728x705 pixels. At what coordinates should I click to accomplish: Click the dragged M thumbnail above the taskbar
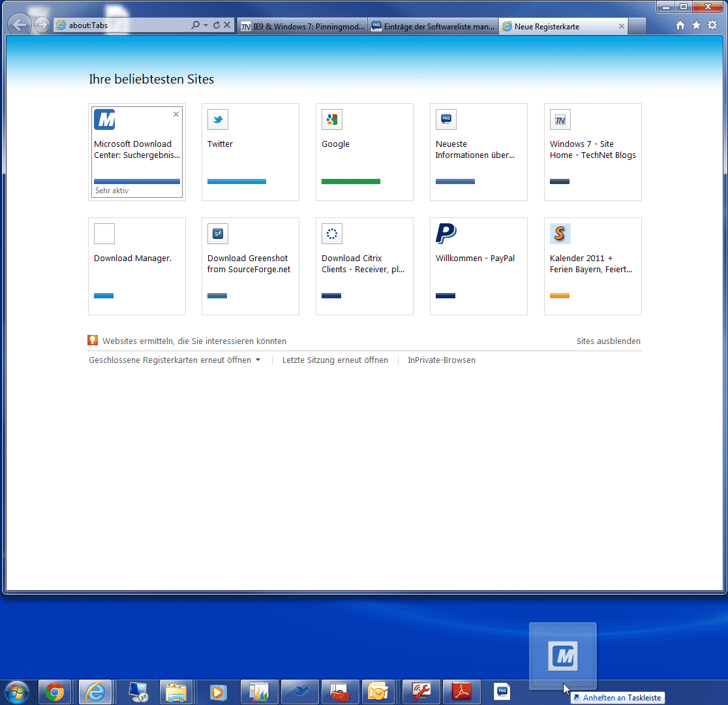point(563,656)
